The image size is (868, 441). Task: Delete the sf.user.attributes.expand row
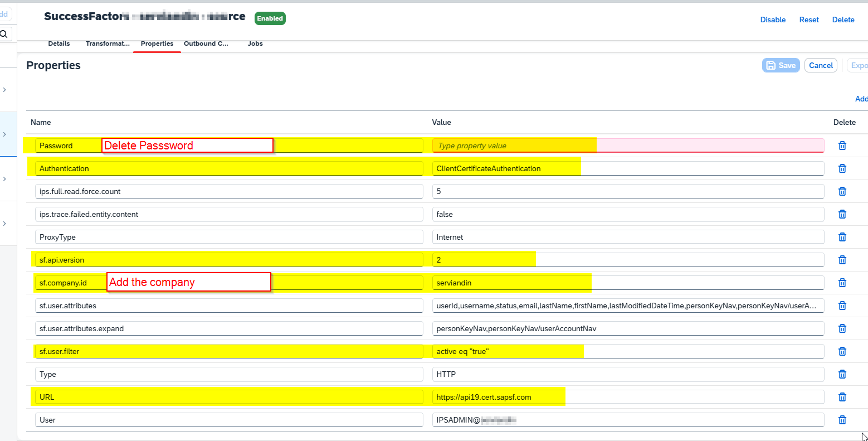point(842,328)
